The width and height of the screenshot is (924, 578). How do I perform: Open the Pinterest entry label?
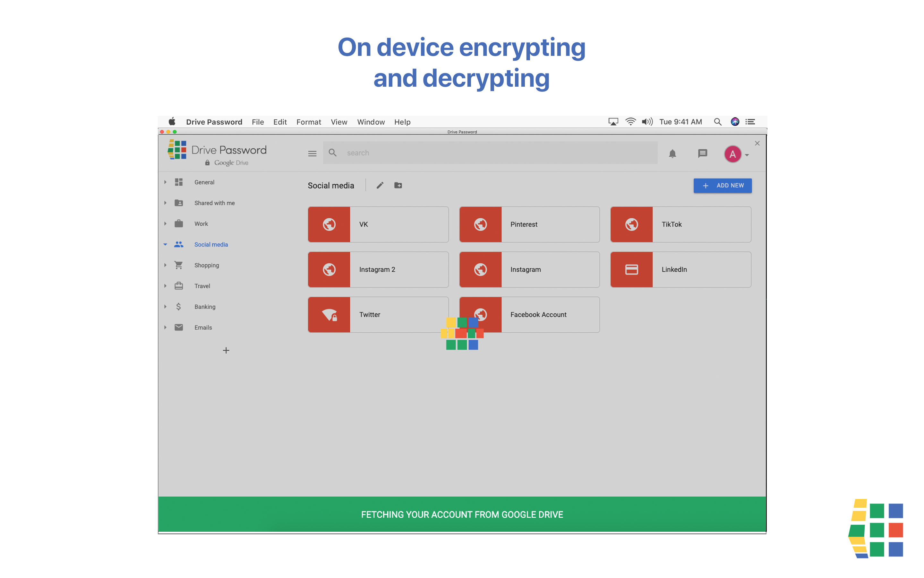[x=524, y=224]
